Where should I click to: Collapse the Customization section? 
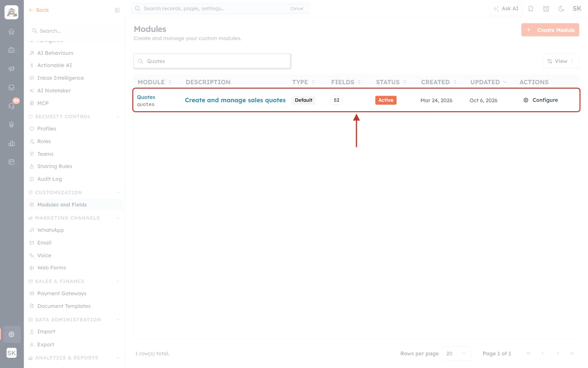tap(118, 193)
